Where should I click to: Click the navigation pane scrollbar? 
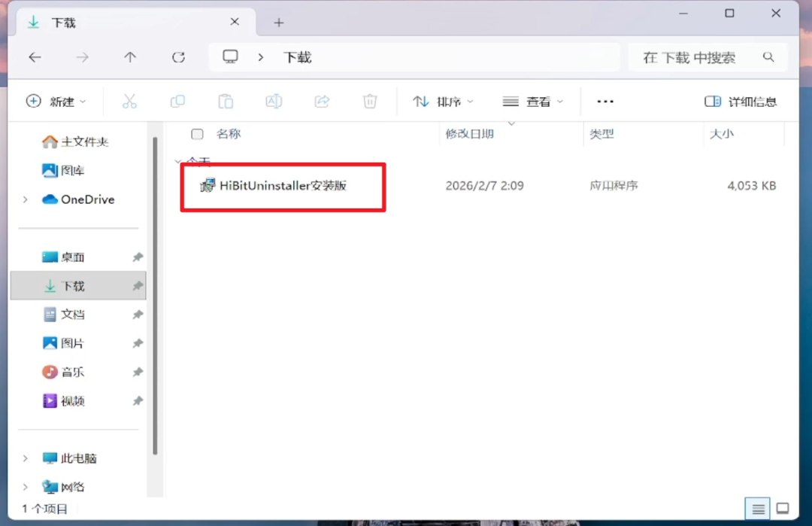[x=155, y=296]
